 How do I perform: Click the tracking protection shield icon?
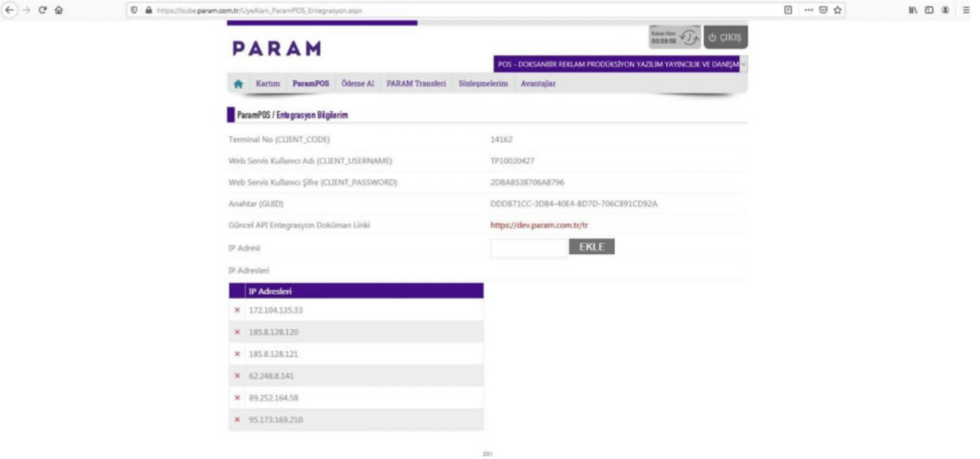click(135, 10)
